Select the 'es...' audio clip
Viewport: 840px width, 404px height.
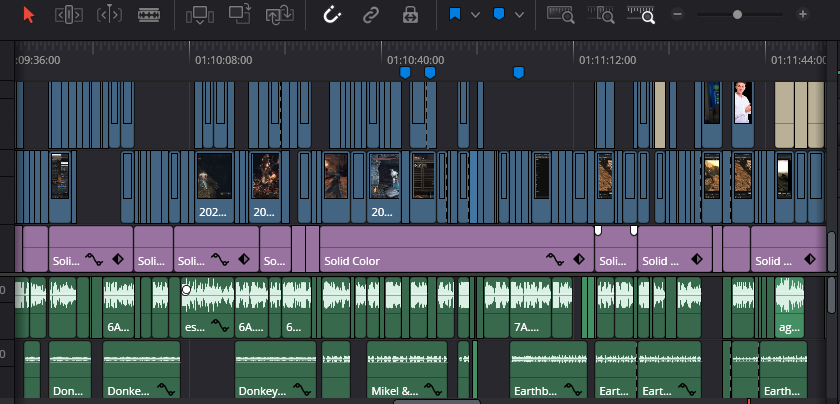[x=207, y=308]
